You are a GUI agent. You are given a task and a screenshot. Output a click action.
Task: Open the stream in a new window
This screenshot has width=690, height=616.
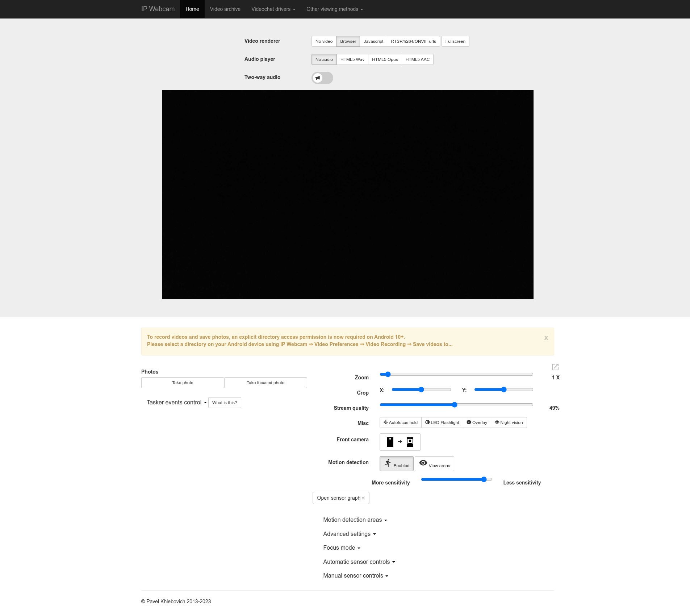[x=555, y=367]
